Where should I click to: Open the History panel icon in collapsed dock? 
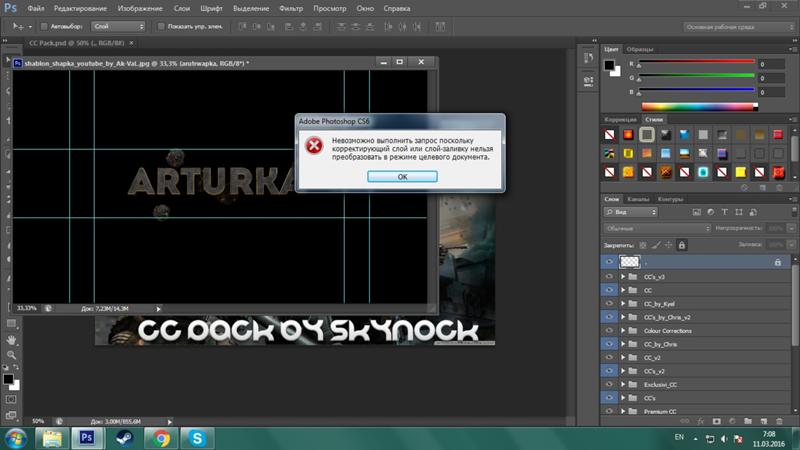coord(588,58)
